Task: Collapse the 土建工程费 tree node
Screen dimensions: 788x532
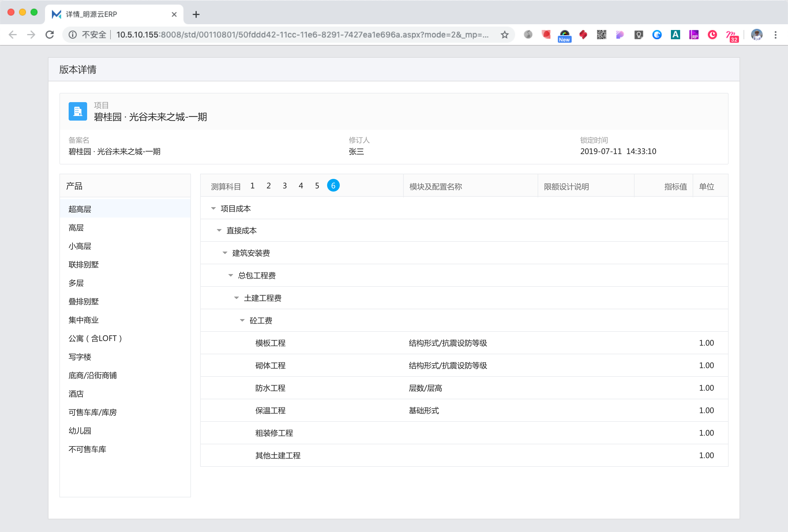Action: click(x=236, y=298)
